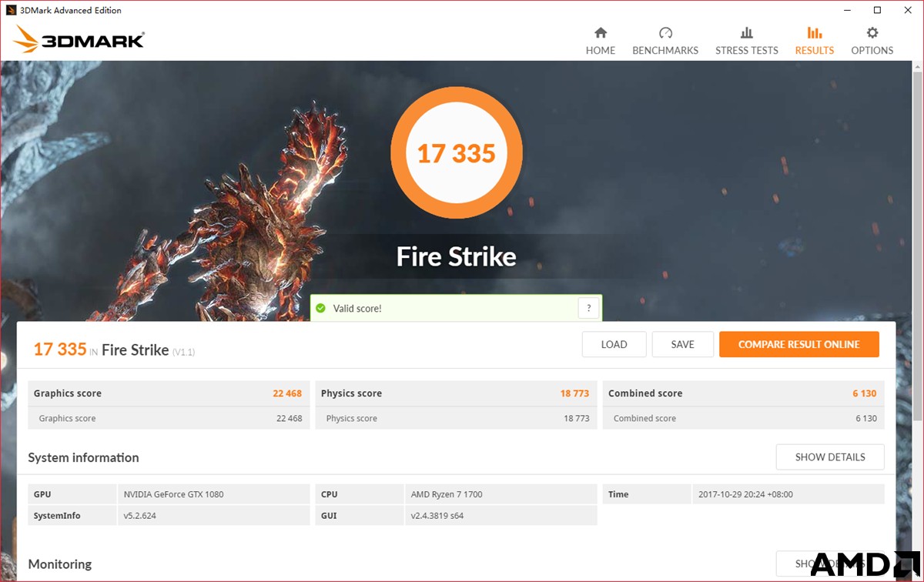
Task: Click the Combined score sub-row
Action: point(744,418)
